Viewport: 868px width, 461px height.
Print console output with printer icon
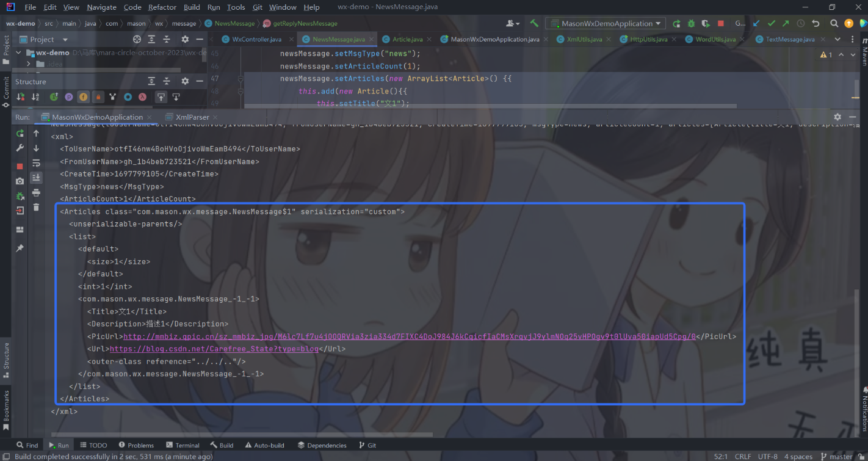tap(36, 193)
